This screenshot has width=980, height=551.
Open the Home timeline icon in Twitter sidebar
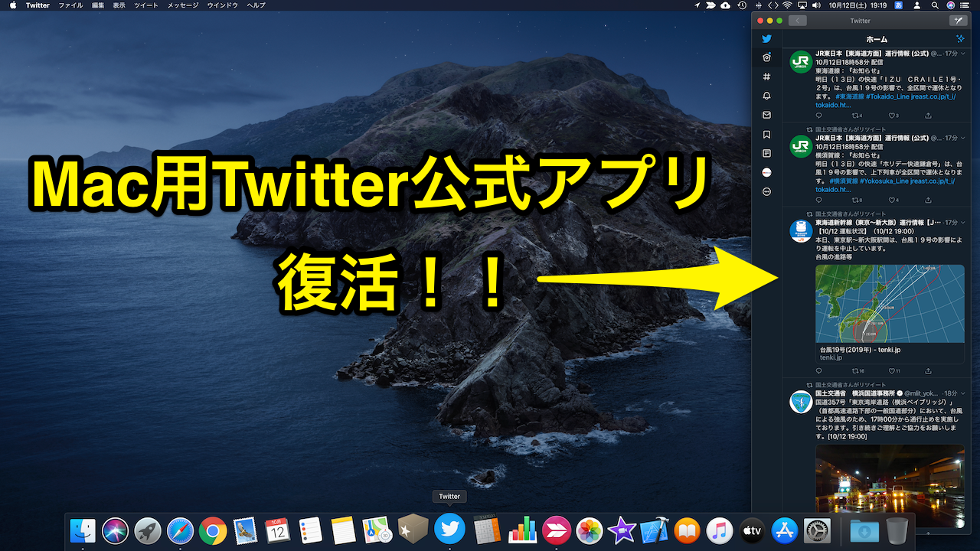(x=767, y=57)
